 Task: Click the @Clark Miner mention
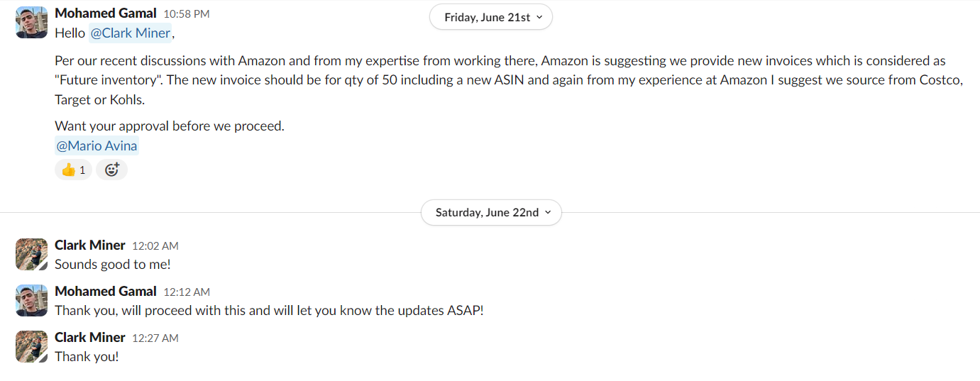click(x=131, y=33)
